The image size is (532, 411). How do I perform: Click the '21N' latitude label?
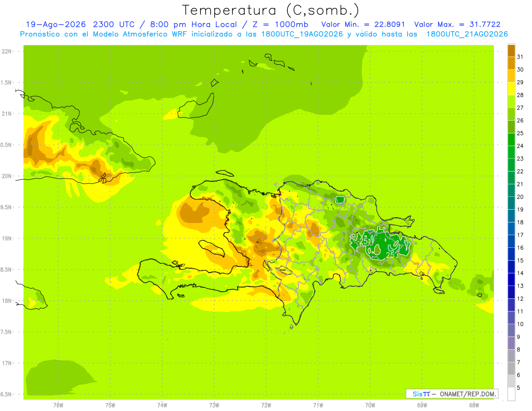[7, 114]
